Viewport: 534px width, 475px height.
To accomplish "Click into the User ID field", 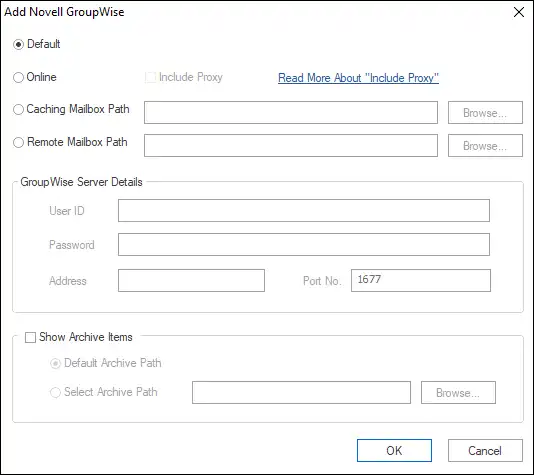I will point(304,210).
